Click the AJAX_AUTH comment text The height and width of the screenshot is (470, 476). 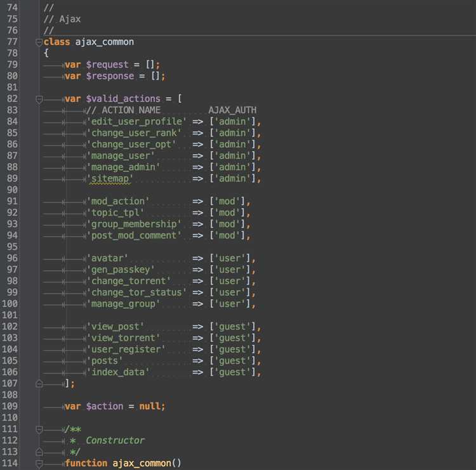tap(232, 110)
